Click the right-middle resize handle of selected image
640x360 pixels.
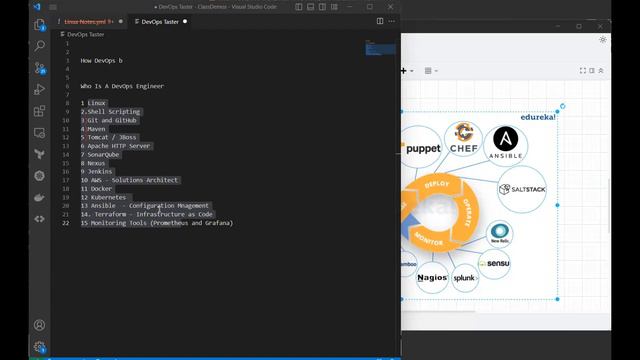point(558,205)
